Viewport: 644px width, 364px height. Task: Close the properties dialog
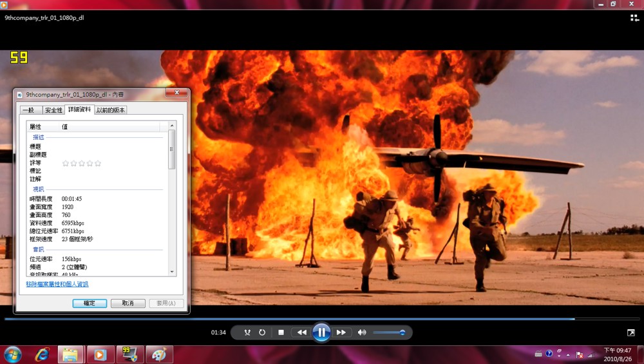coord(177,92)
